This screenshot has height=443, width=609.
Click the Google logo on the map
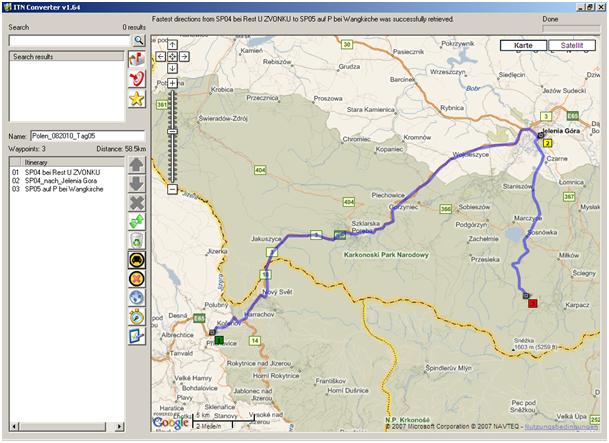coord(171,423)
